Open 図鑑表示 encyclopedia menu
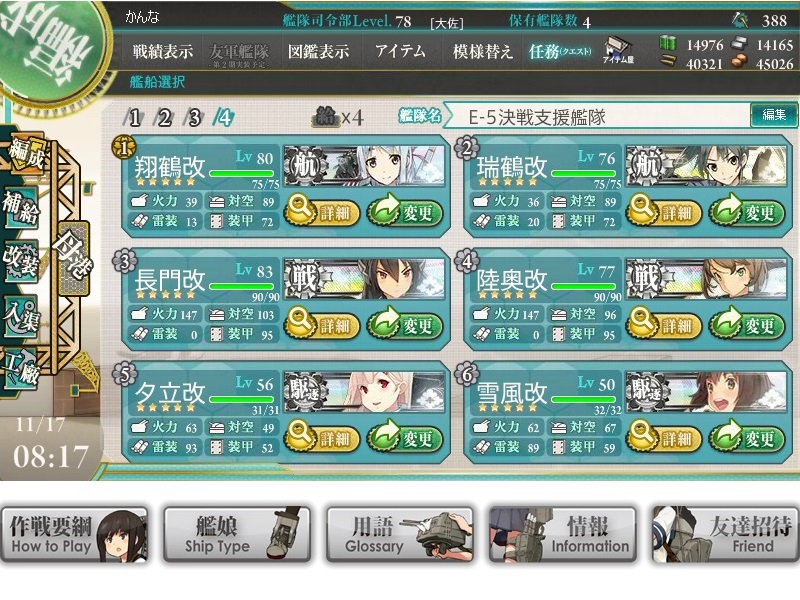The image size is (800, 600). pos(318,51)
